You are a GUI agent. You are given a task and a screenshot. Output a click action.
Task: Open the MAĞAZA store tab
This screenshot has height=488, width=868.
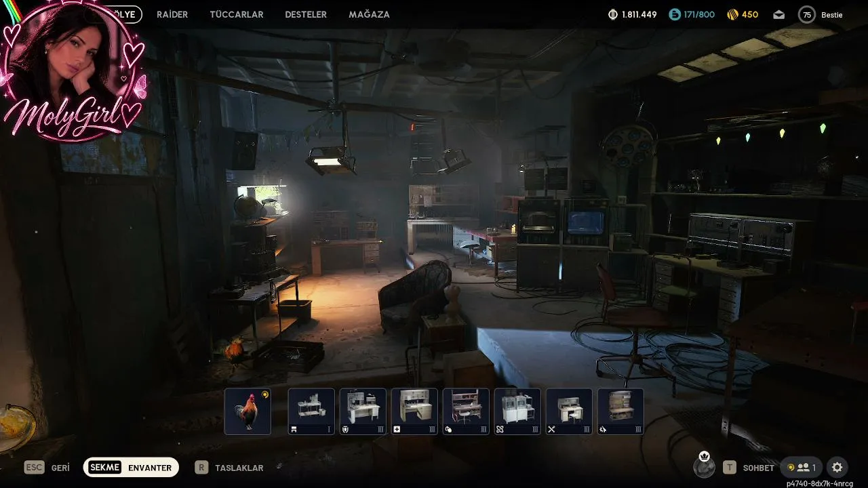click(369, 14)
